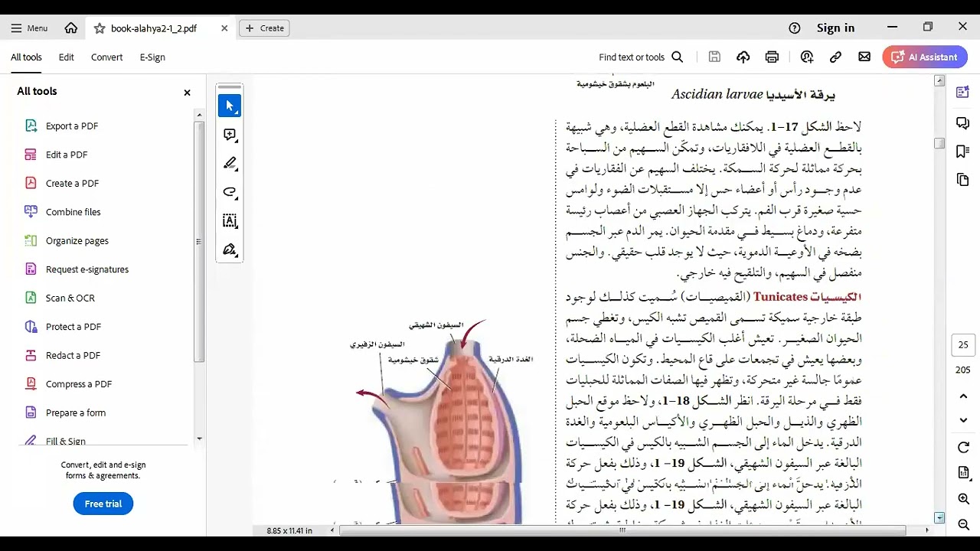The image size is (980, 551).
Task: Open the generative summary panel icon
Action: (x=963, y=93)
